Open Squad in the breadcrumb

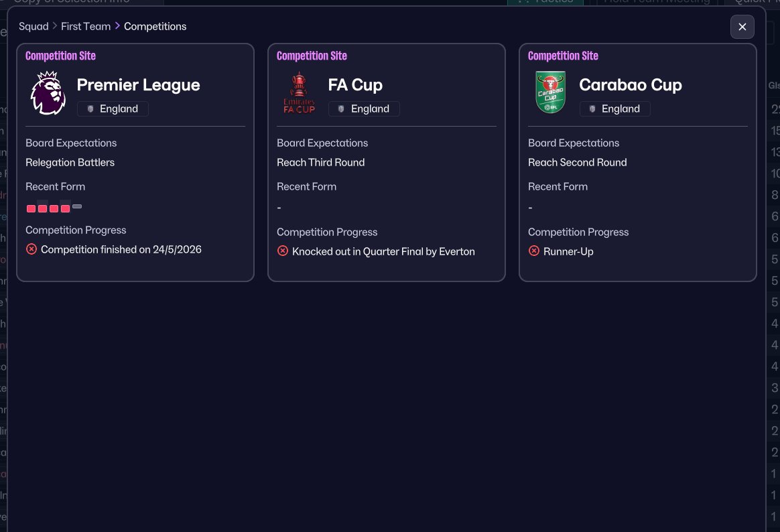[x=34, y=26]
